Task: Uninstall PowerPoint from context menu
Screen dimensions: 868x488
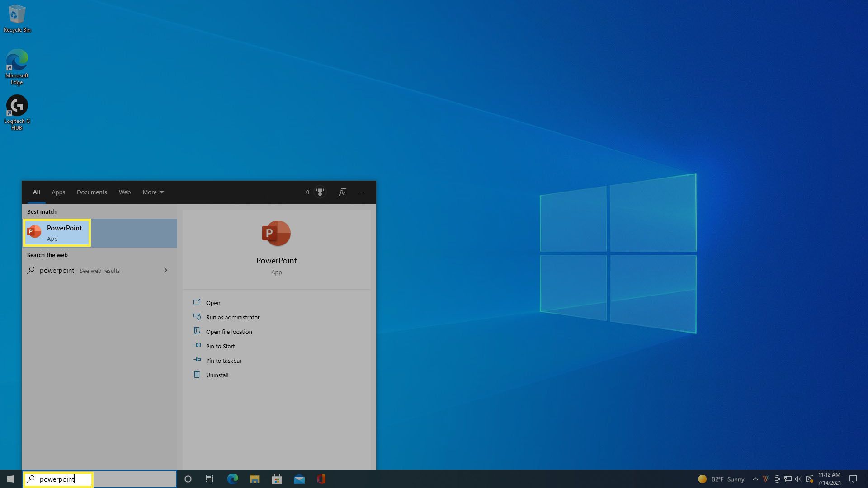Action: (x=217, y=374)
